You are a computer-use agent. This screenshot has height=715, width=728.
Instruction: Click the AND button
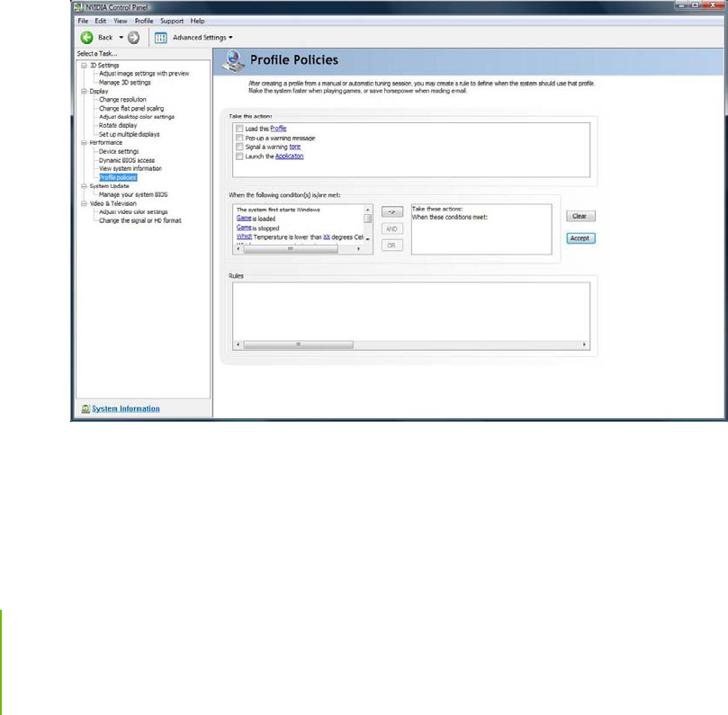(391, 228)
